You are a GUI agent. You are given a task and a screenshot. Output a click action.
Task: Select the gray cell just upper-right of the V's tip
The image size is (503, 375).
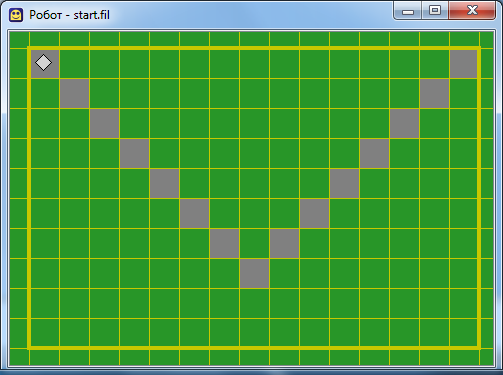pyautogui.click(x=284, y=243)
